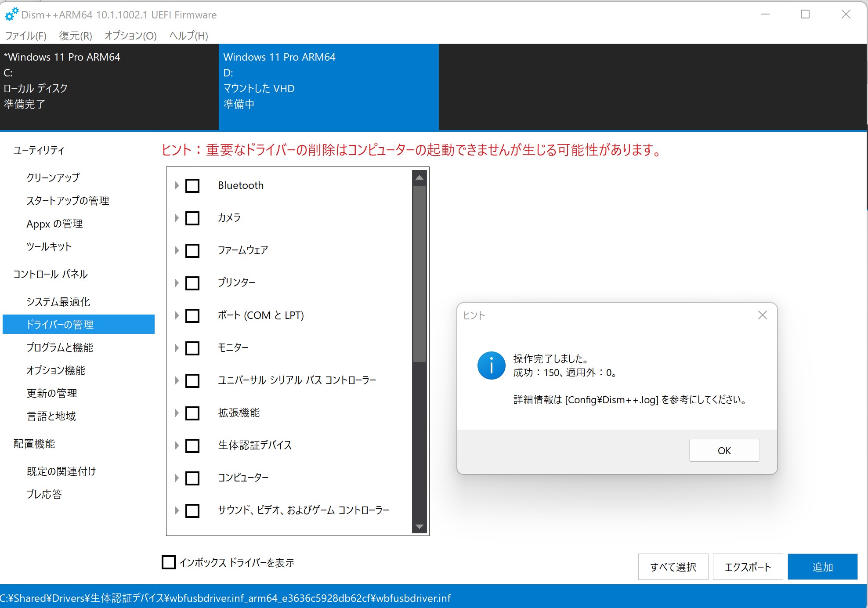The image size is (868, 608).
Task: Enable インボックス ドライバーを表示 checkbox
Action: pos(169,562)
